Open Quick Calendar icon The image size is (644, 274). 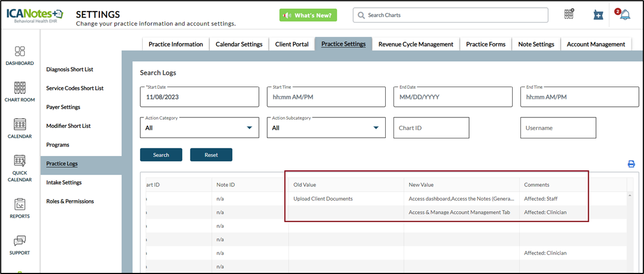click(x=20, y=162)
